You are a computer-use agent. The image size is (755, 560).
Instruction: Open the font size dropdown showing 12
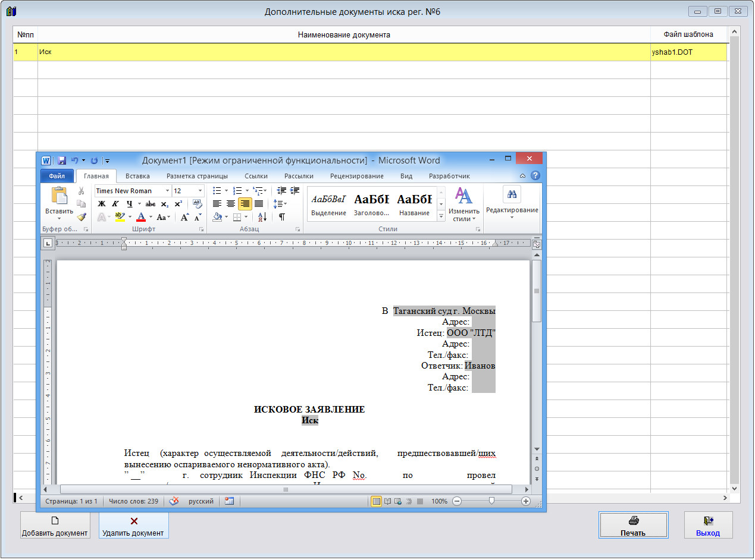coord(200,191)
